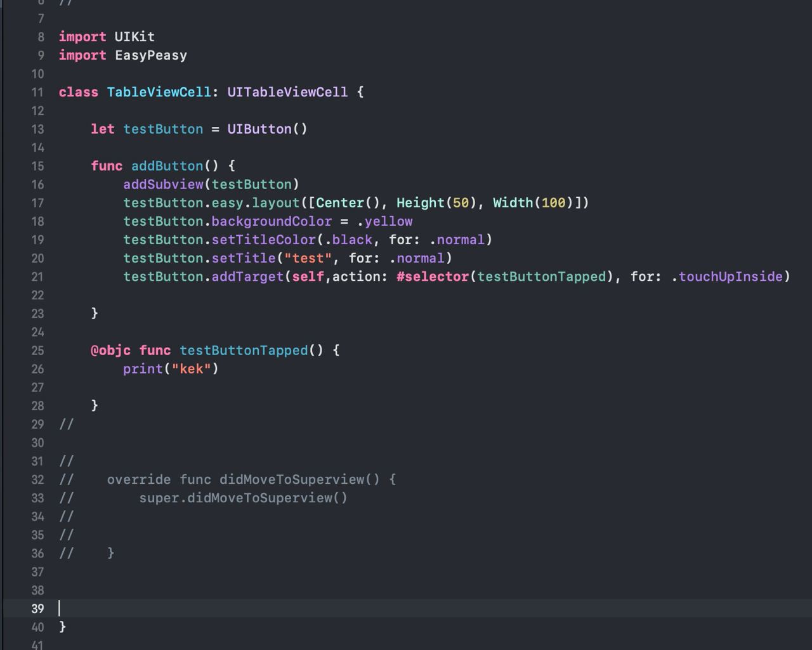This screenshot has width=812, height=650.
Task: Click '.black' argument on line 19
Action: (348, 239)
